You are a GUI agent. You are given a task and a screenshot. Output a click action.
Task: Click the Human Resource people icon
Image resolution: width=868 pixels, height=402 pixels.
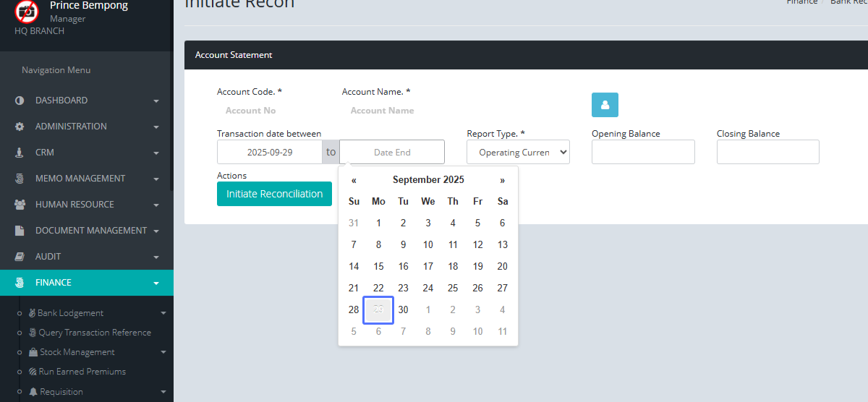click(x=20, y=205)
